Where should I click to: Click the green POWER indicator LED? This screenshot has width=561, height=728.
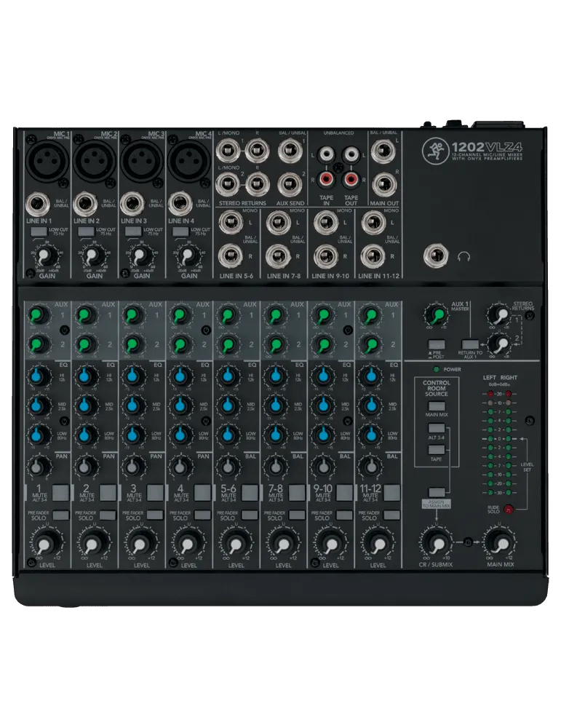pos(437,370)
